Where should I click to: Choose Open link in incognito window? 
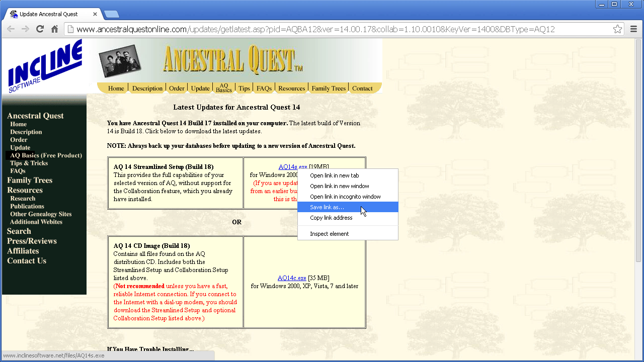click(348, 197)
